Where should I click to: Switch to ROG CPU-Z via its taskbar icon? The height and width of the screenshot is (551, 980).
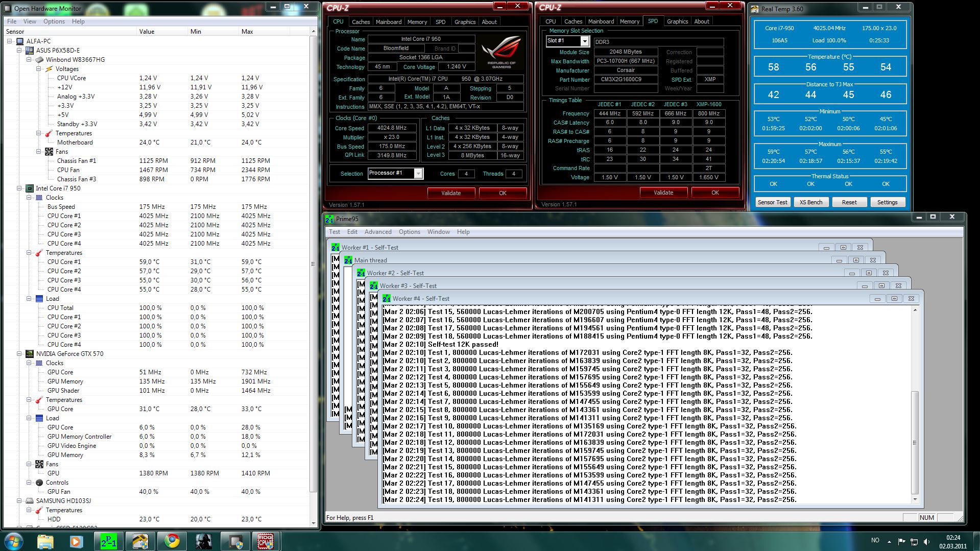(266, 541)
